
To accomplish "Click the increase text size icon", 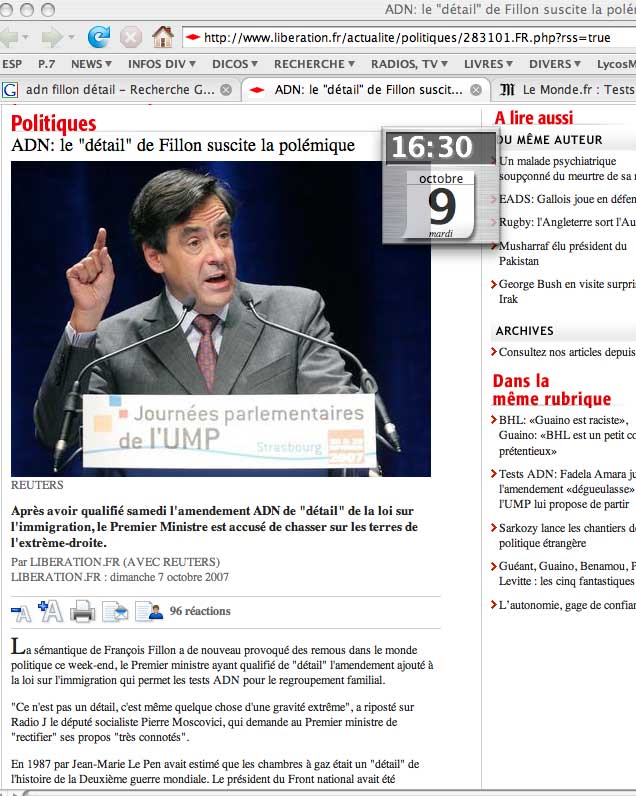I will [50, 611].
